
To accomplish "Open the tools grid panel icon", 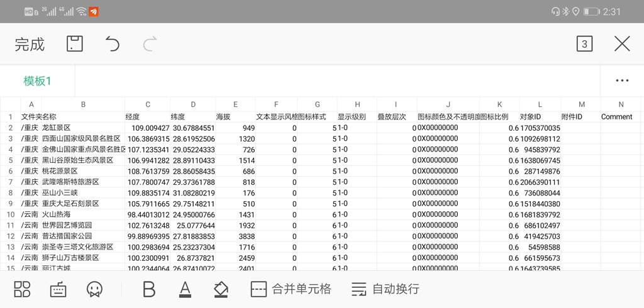I will 23,289.
